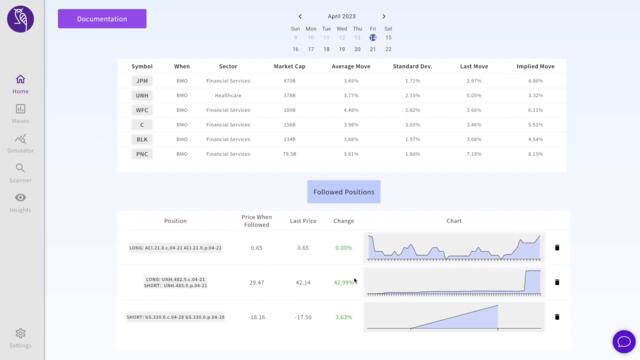The height and width of the screenshot is (360, 640).
Task: Click the Followed Positions button
Action: [x=344, y=192]
